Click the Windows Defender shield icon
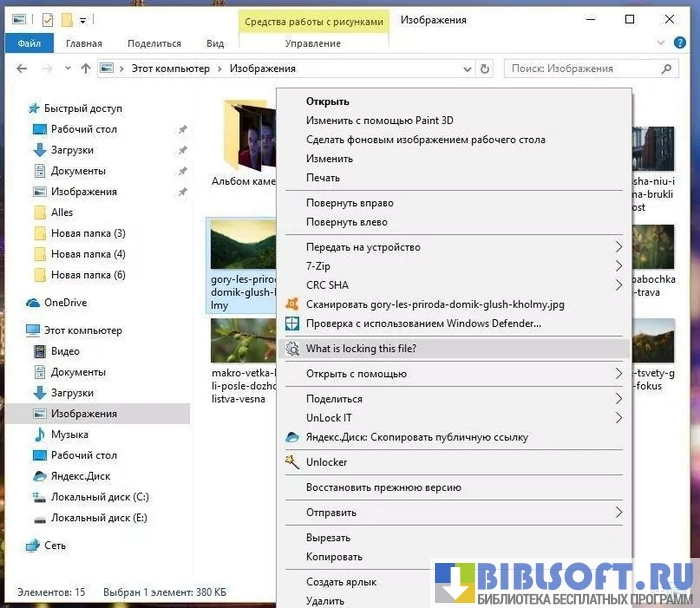The width and height of the screenshot is (700, 608). 292,323
